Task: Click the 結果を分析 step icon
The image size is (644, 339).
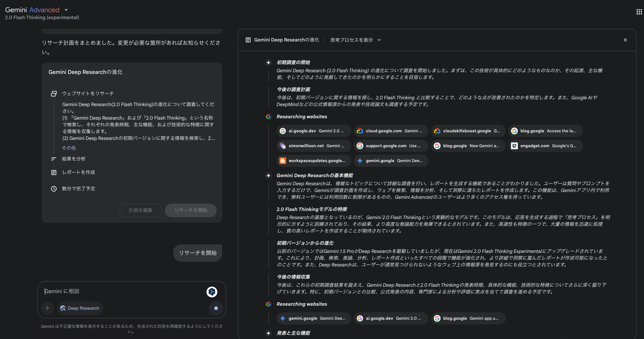Action: [x=54, y=159]
